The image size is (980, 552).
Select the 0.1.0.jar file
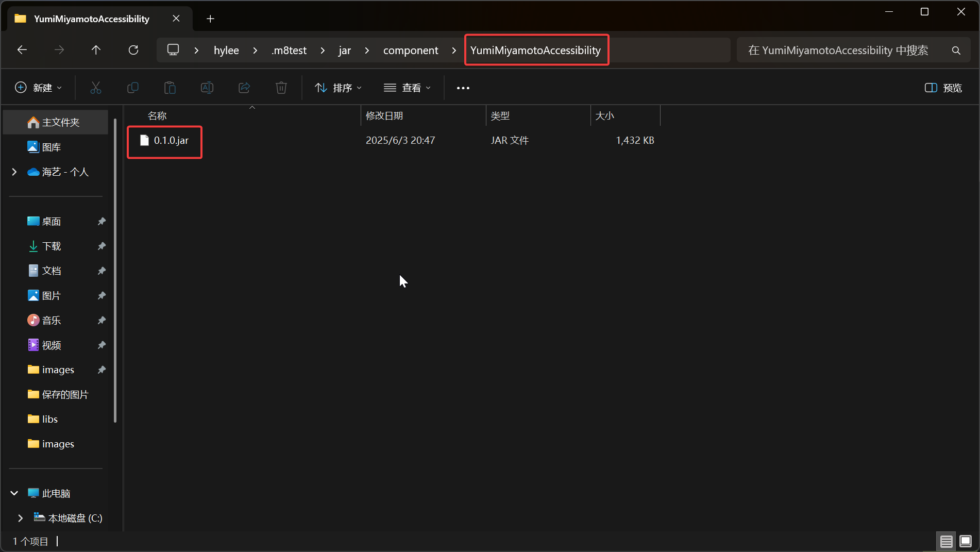(170, 140)
